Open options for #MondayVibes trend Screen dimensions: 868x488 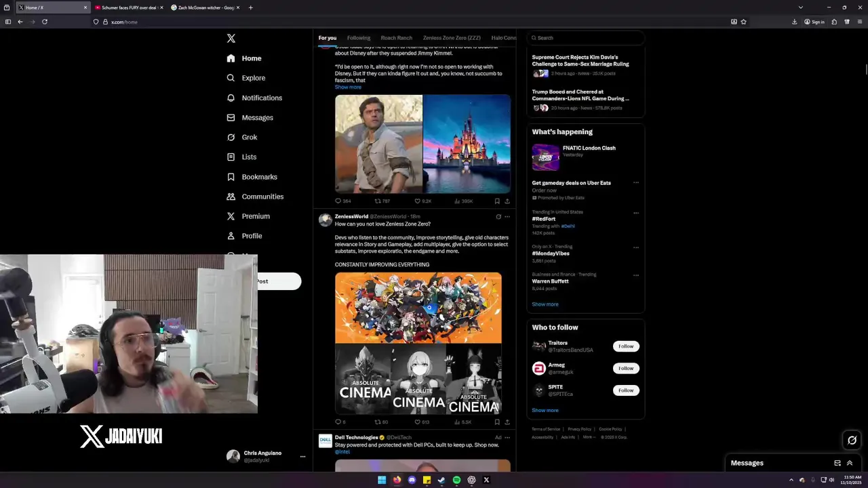click(x=636, y=247)
